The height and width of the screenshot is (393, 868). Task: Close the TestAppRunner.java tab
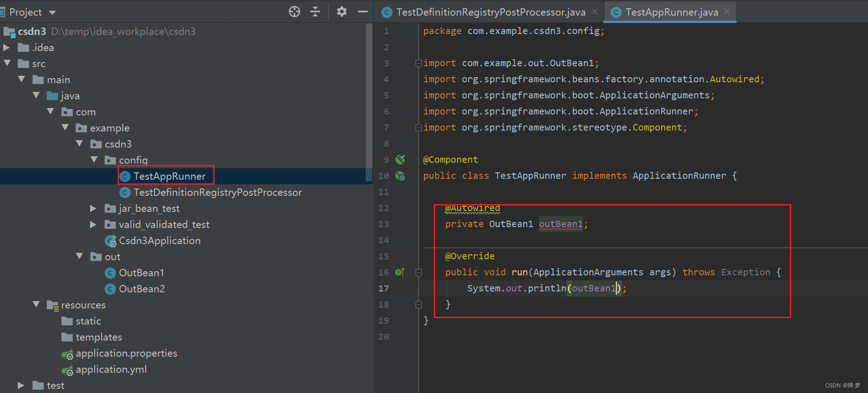click(x=727, y=12)
